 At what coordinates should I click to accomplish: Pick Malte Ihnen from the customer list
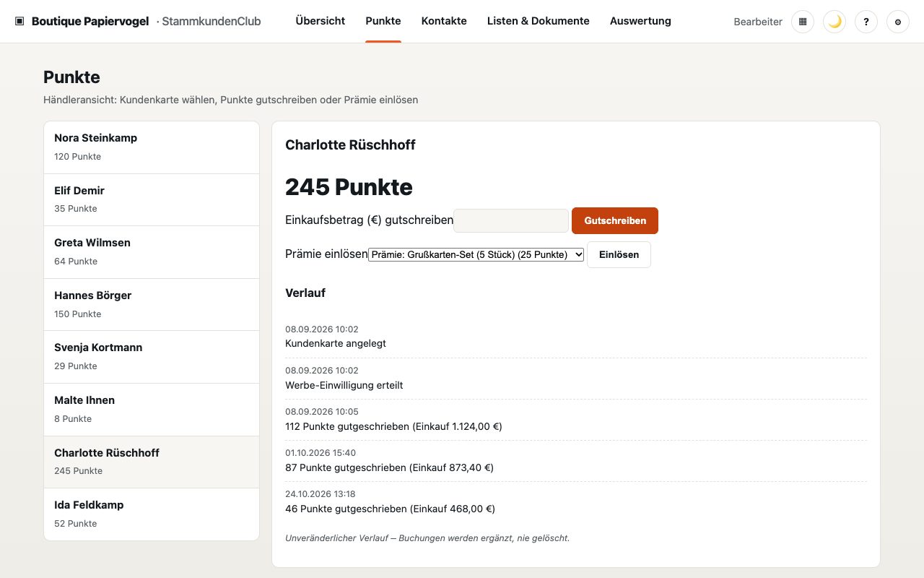(152, 410)
